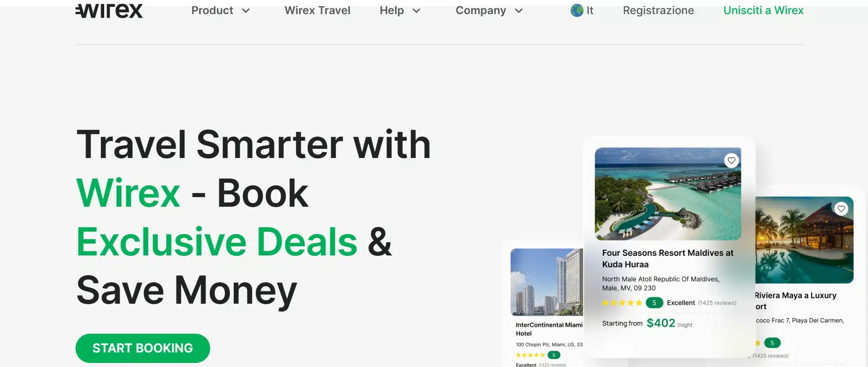This screenshot has height=367, width=868.
Task: Click the START BOOKING button
Action: 143,348
